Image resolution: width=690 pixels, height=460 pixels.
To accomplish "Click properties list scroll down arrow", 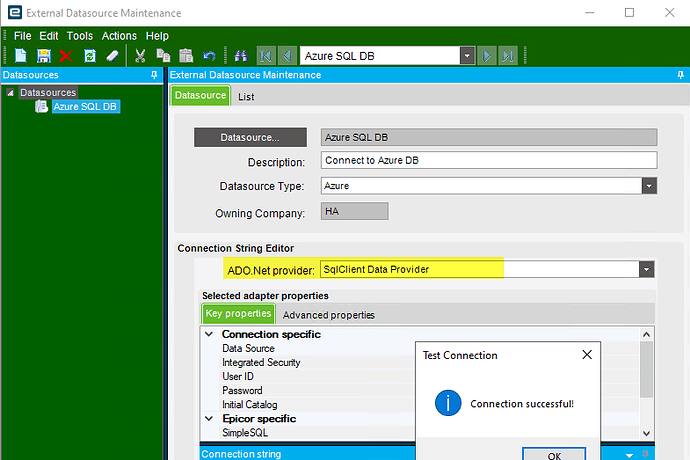I will (x=646, y=433).
